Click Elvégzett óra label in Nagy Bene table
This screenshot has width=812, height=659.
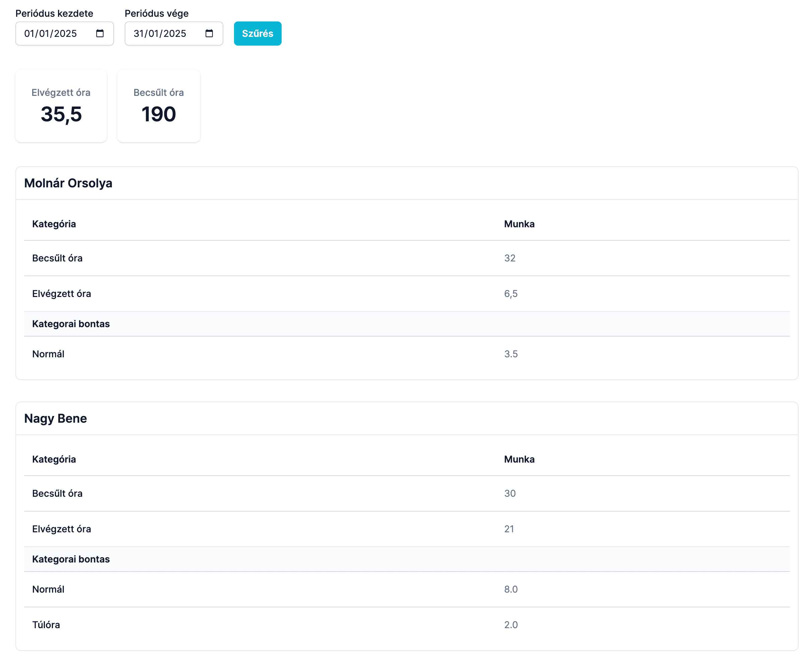point(61,529)
